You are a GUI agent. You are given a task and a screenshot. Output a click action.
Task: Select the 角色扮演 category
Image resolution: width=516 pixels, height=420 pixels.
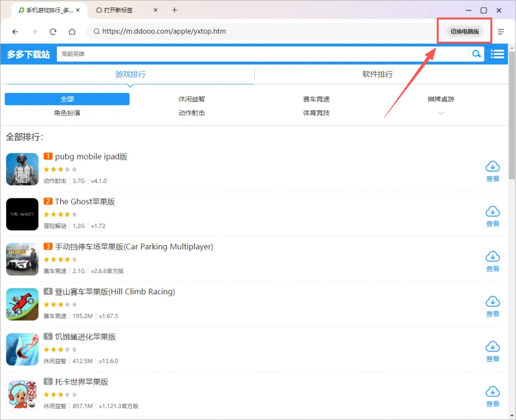point(67,113)
